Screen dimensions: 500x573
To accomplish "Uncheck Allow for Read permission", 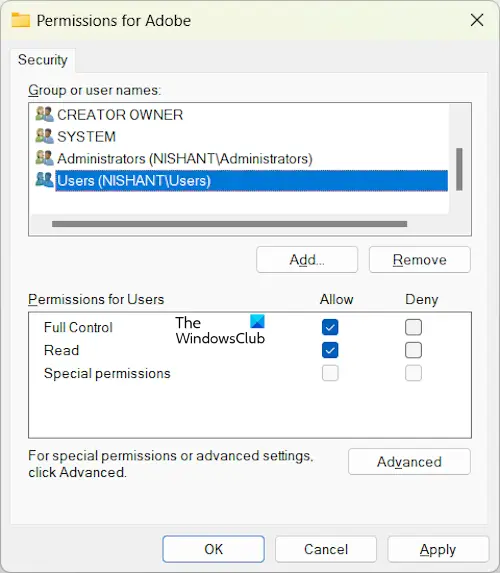I will [330, 350].
